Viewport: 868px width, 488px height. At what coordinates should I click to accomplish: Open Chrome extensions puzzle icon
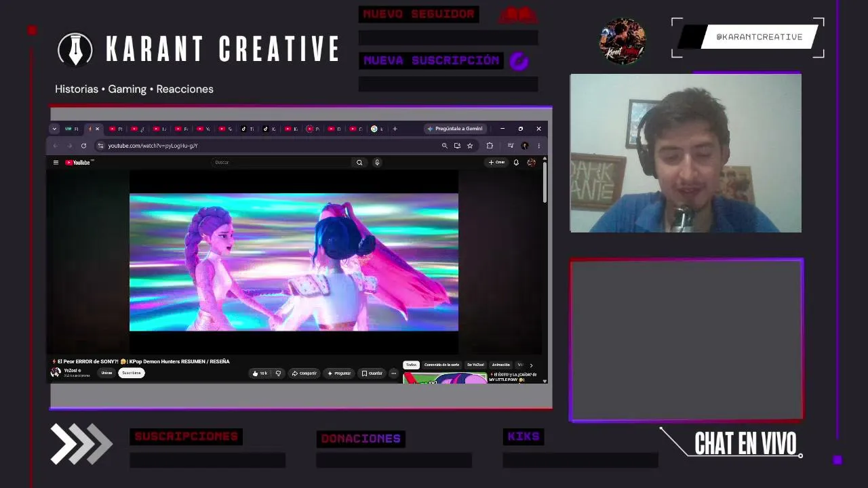(x=490, y=146)
